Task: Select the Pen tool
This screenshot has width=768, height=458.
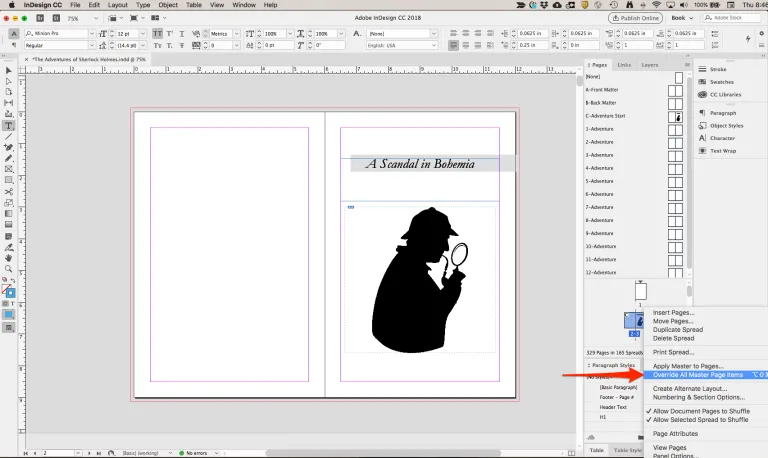Action: click(8, 147)
